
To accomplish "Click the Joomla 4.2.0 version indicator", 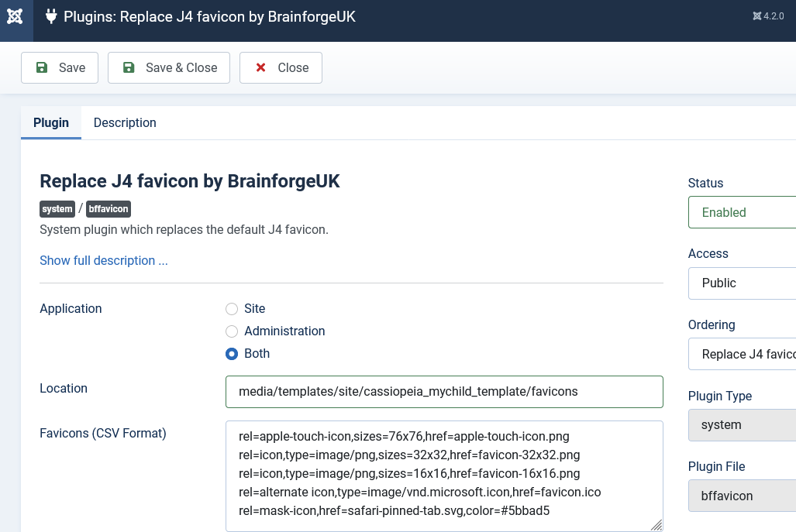I will point(768,16).
